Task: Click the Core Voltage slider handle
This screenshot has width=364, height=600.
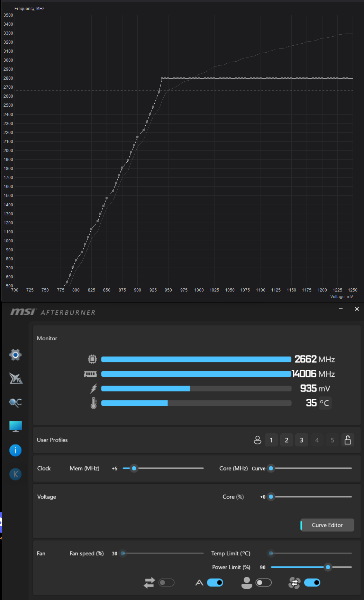Action: [271, 497]
